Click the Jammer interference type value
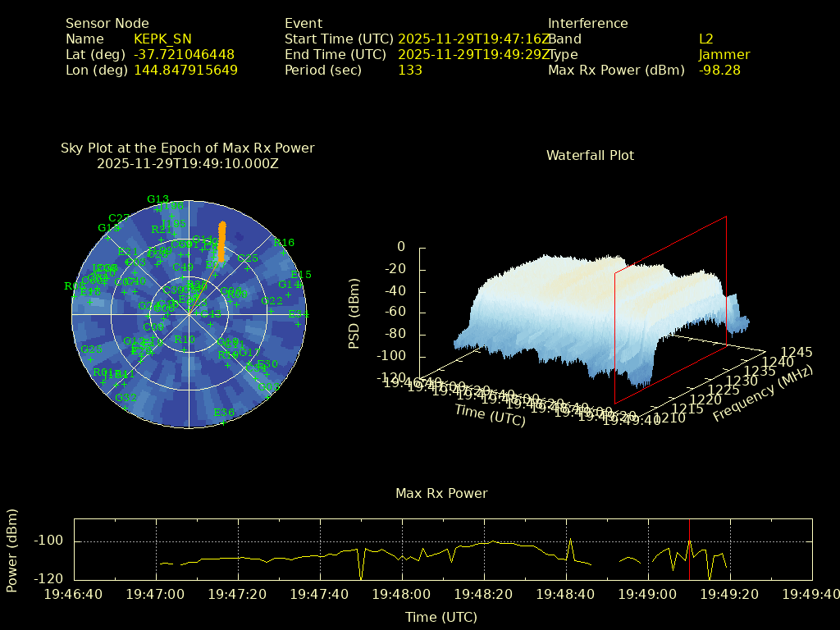Screen dimensions: 840x630 pos(724,54)
